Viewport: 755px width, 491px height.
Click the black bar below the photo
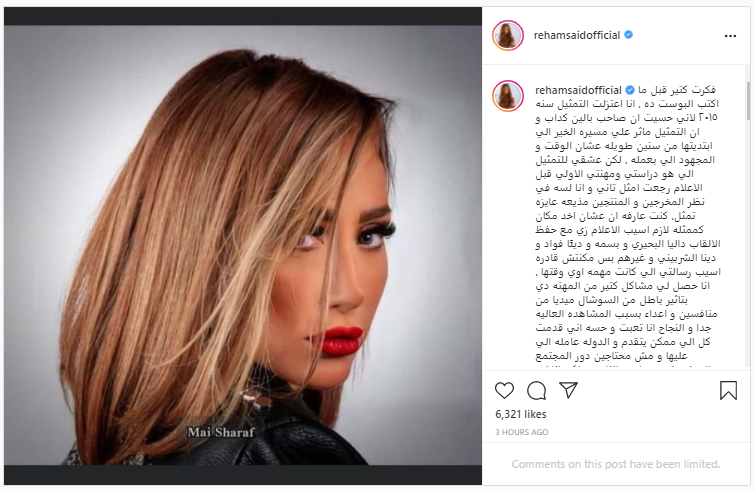[x=243, y=475]
